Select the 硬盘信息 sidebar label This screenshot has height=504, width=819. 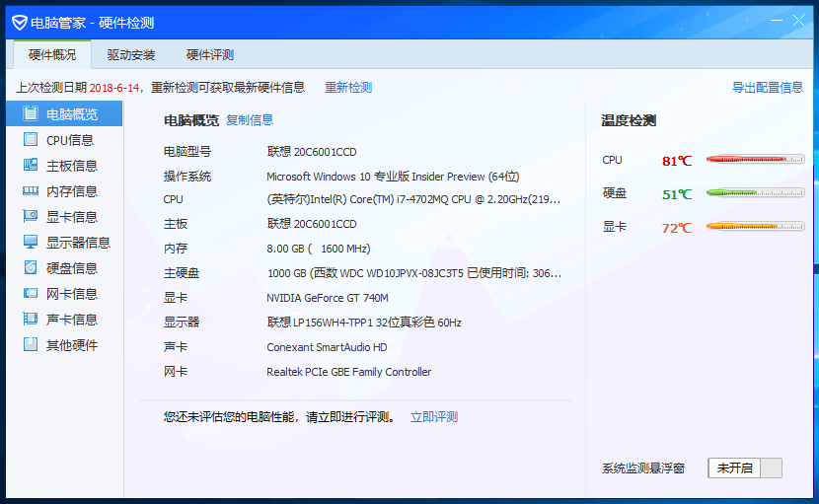(x=72, y=268)
